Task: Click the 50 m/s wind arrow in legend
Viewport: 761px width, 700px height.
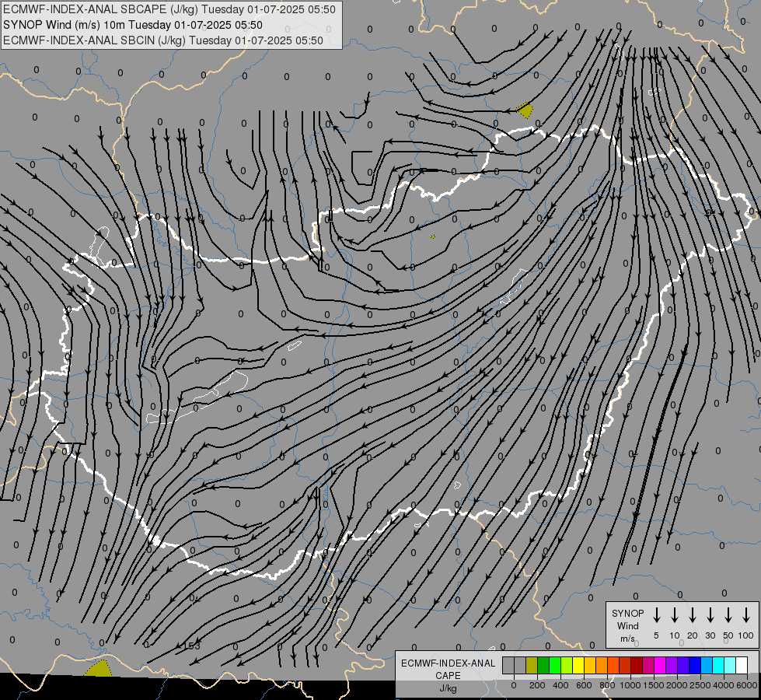Action: [x=728, y=615]
